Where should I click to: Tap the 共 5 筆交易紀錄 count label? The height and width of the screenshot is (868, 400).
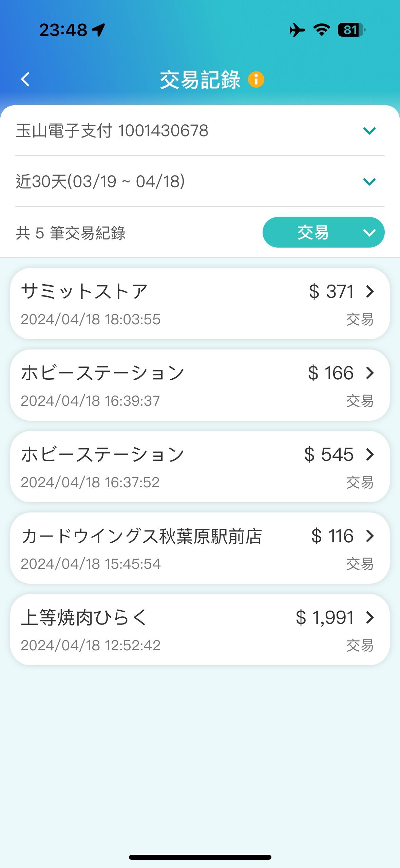tap(71, 233)
